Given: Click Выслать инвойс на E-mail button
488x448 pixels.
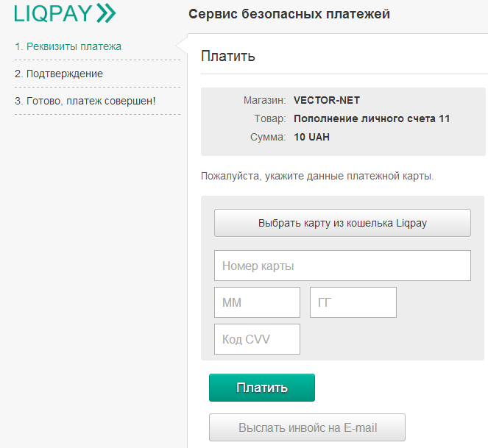Looking at the screenshot, I should [x=308, y=427].
